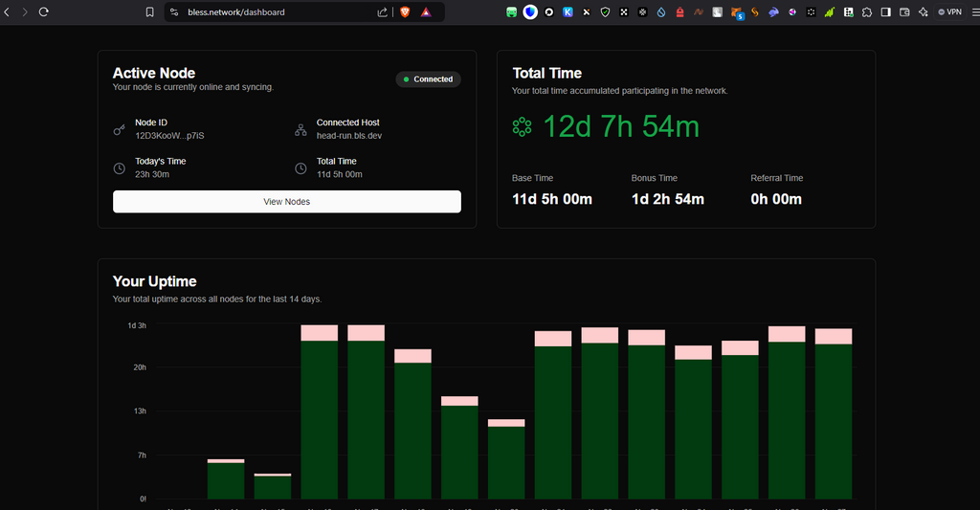Open the blue K wallet extension
Screen dimensions: 980x510
pos(568,11)
